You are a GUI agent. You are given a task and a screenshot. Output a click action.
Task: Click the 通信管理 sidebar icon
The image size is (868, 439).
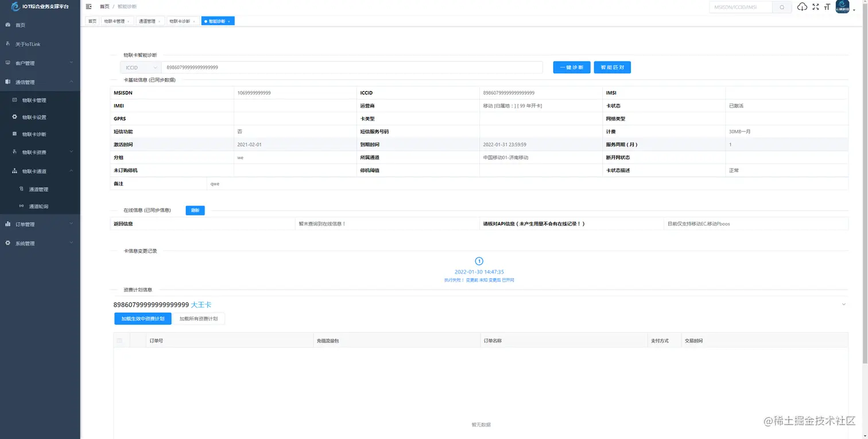[x=7, y=82]
